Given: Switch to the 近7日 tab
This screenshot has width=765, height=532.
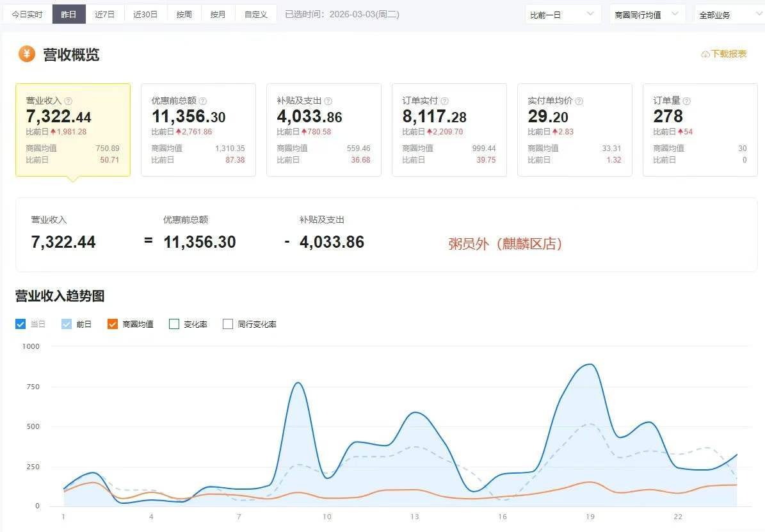Looking at the screenshot, I should pos(104,14).
